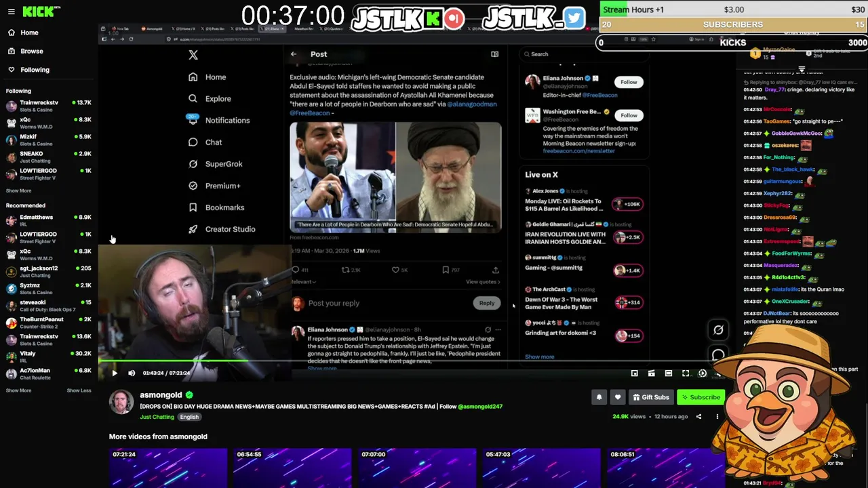
Task: Click the Gift Subs button
Action: tap(651, 397)
